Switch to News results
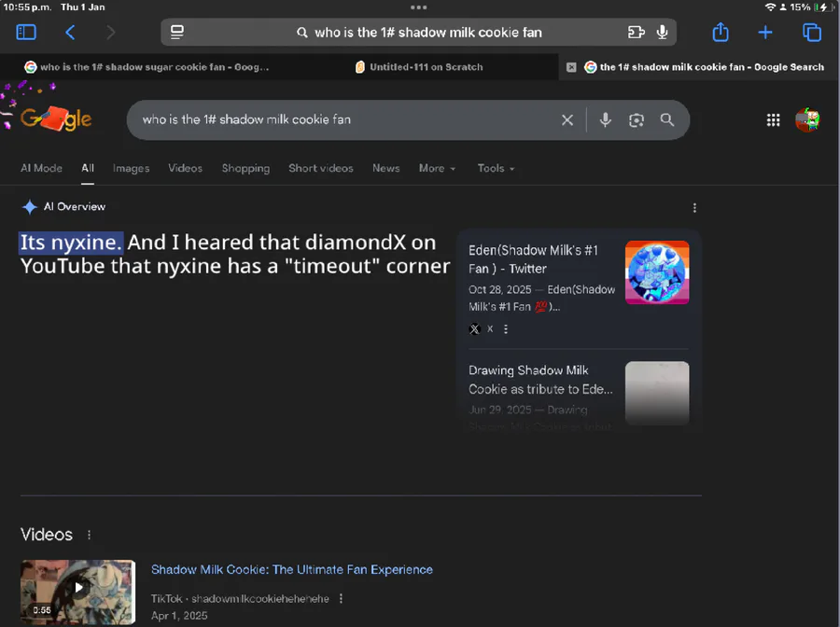This screenshot has width=840, height=627. pos(386,168)
